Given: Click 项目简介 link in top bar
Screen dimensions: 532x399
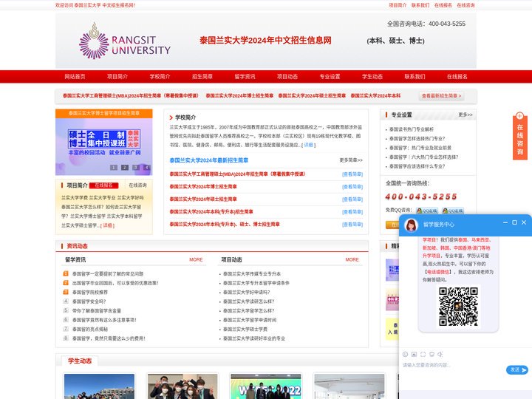Looking at the screenshot, I should (x=398, y=5).
